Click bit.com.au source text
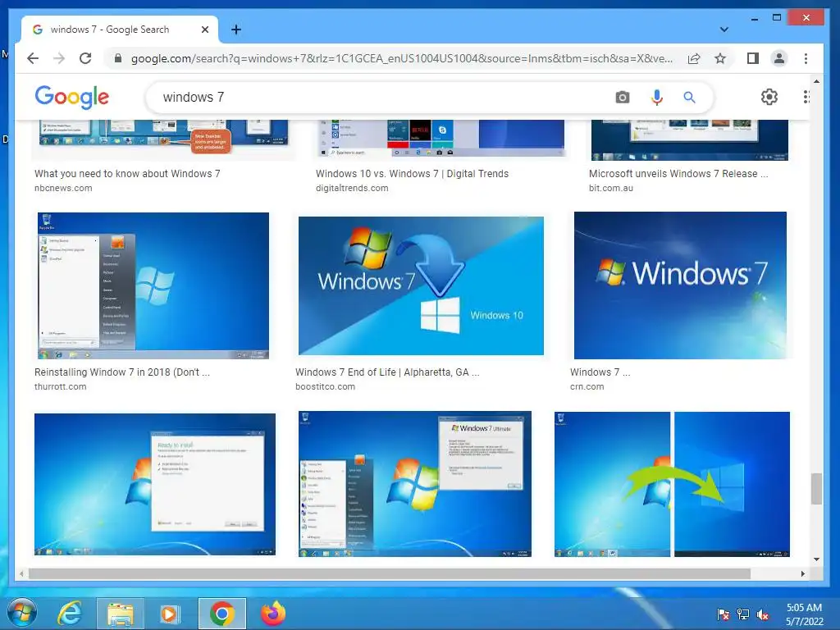Image resolution: width=840 pixels, height=630 pixels. click(610, 188)
